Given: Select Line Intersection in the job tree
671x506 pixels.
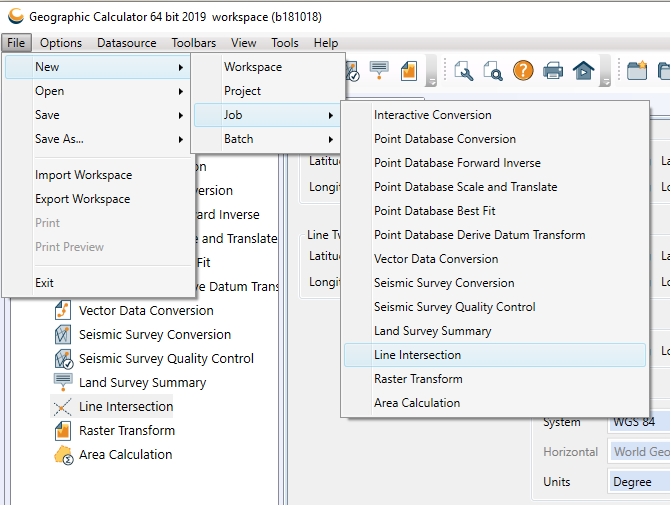Looking at the screenshot, I should click(x=126, y=406).
